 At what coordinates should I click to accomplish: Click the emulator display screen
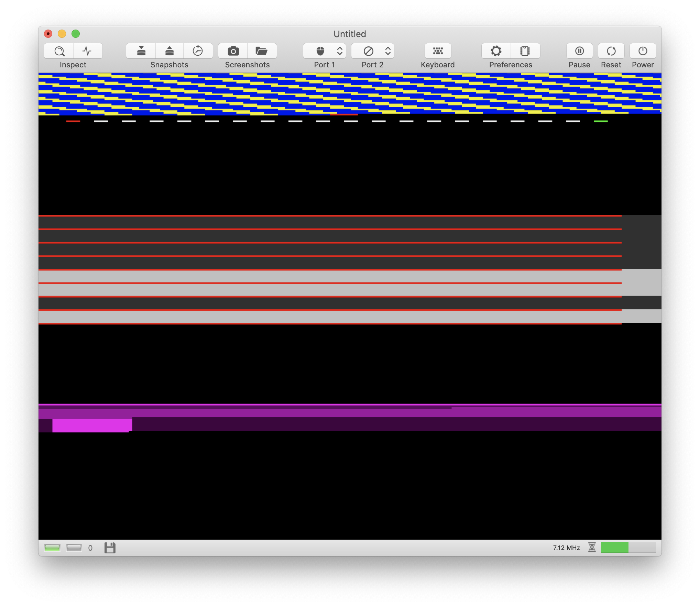[350, 306]
